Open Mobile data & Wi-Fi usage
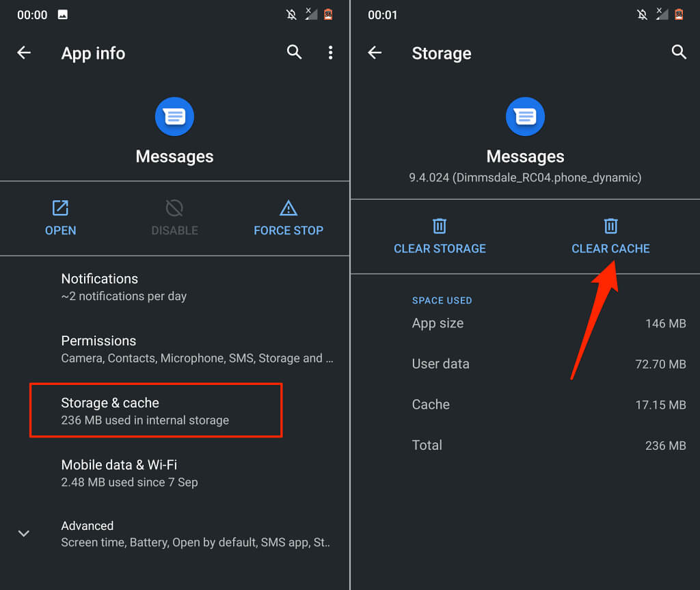The width and height of the screenshot is (700, 590). (130, 473)
